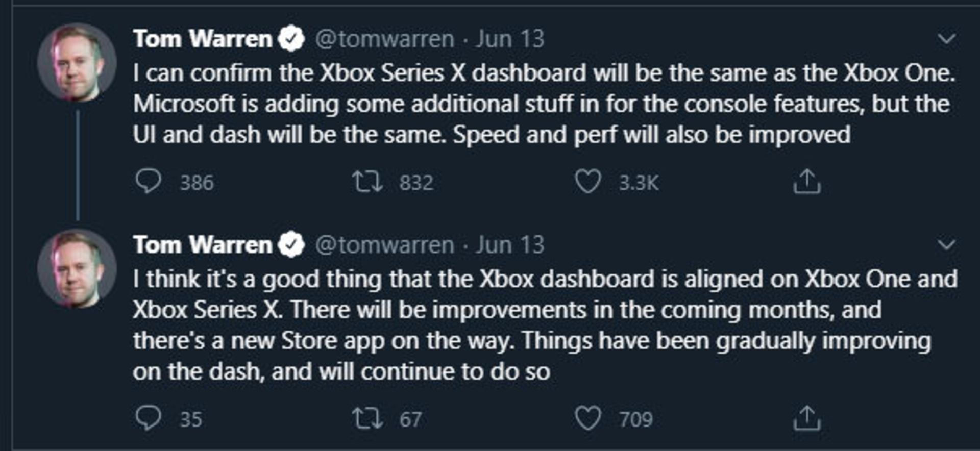980x451 pixels.
Task: Click the profile avatar of the second tweet
Action: (x=77, y=268)
